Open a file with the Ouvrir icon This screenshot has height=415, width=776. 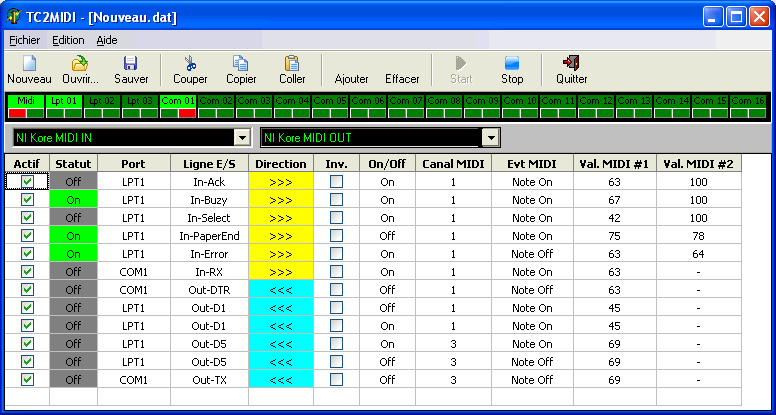80,63
